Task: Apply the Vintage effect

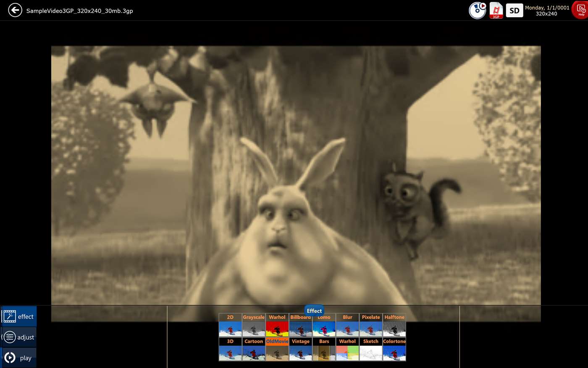Action: pos(301,349)
